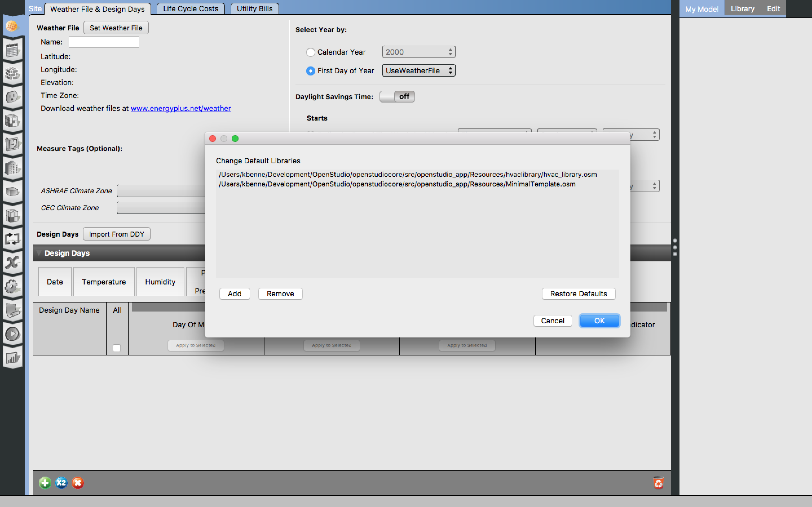Viewport: 812px width, 507px height.
Task: Open the ASHRAE Climate Zone dropdown
Action: tap(161, 190)
